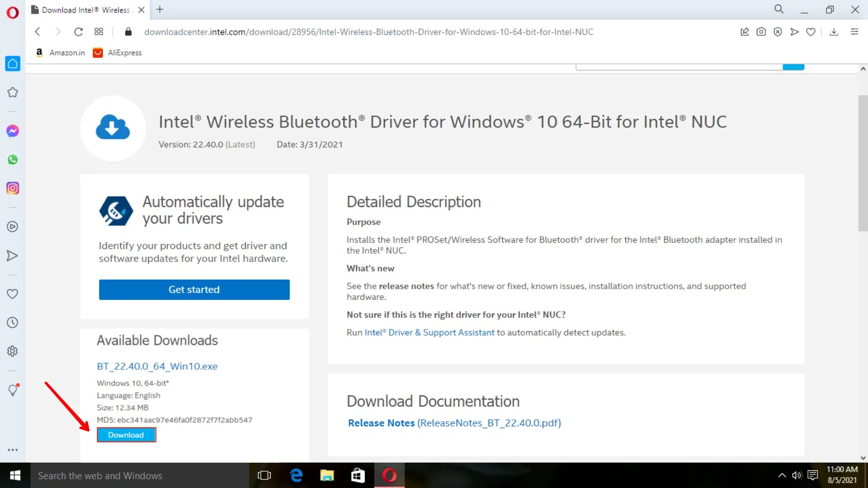Open Instagram in the sidebar

(13, 188)
